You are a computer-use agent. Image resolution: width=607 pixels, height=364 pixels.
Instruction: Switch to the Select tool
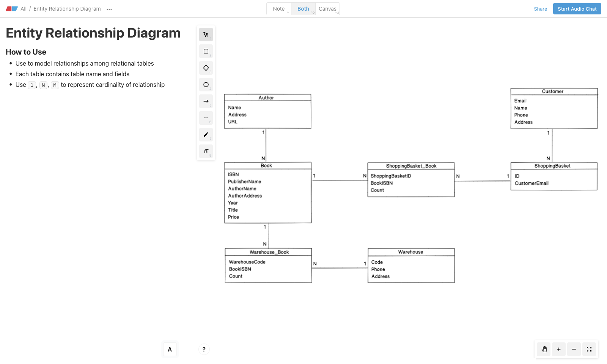(206, 34)
